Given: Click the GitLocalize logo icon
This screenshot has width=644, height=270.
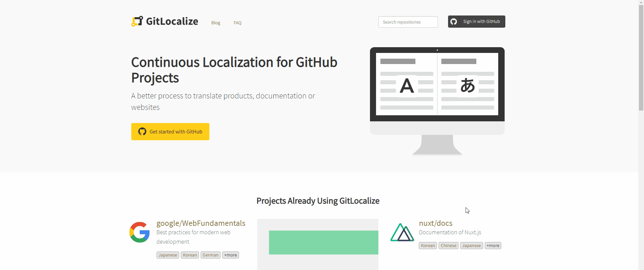Looking at the screenshot, I should coord(137,21).
